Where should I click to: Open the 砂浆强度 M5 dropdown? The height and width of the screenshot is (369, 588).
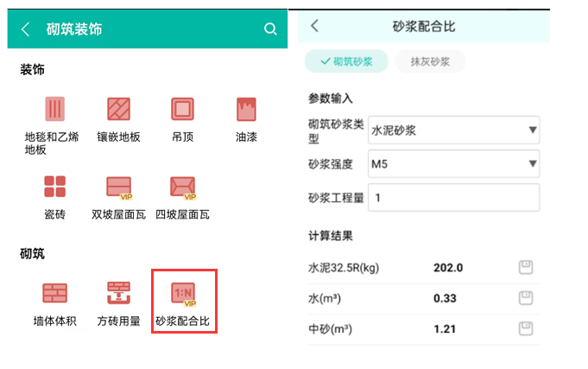[453, 162]
